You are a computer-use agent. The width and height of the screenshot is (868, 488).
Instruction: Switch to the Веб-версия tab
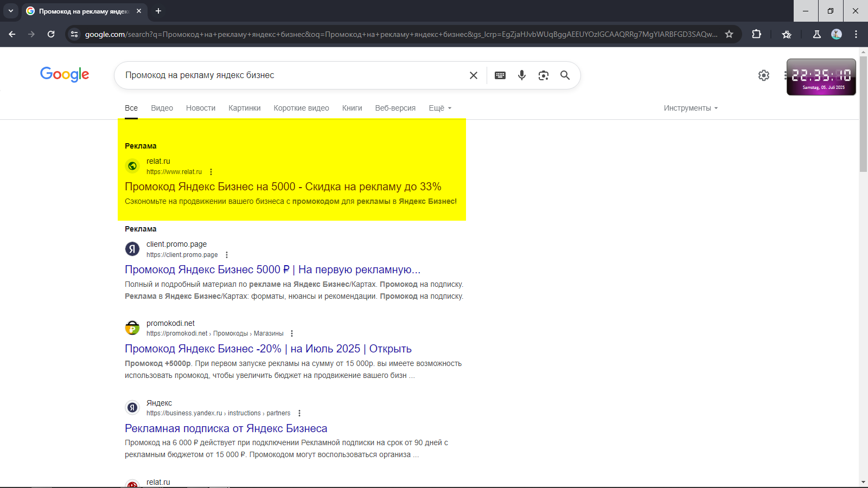pos(395,108)
